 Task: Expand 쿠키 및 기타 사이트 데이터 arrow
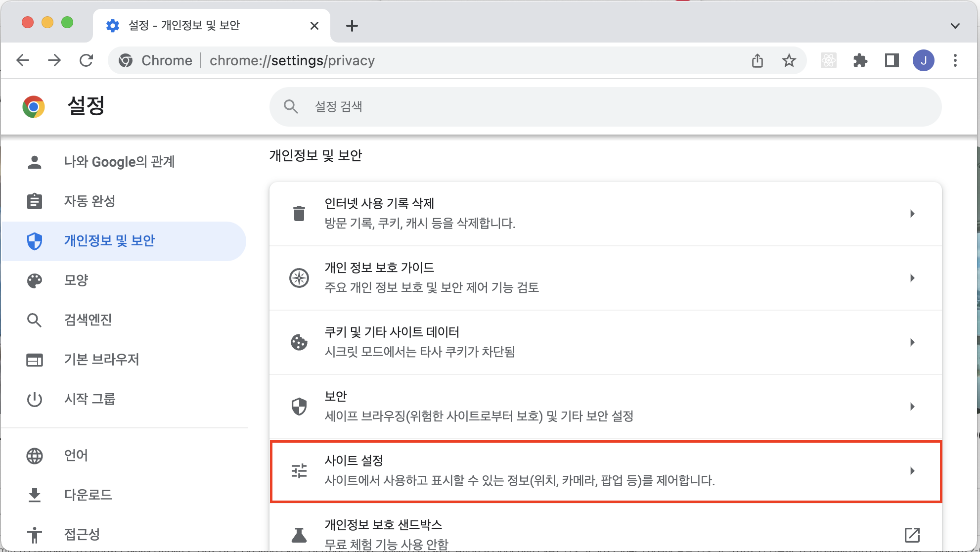[x=912, y=342]
